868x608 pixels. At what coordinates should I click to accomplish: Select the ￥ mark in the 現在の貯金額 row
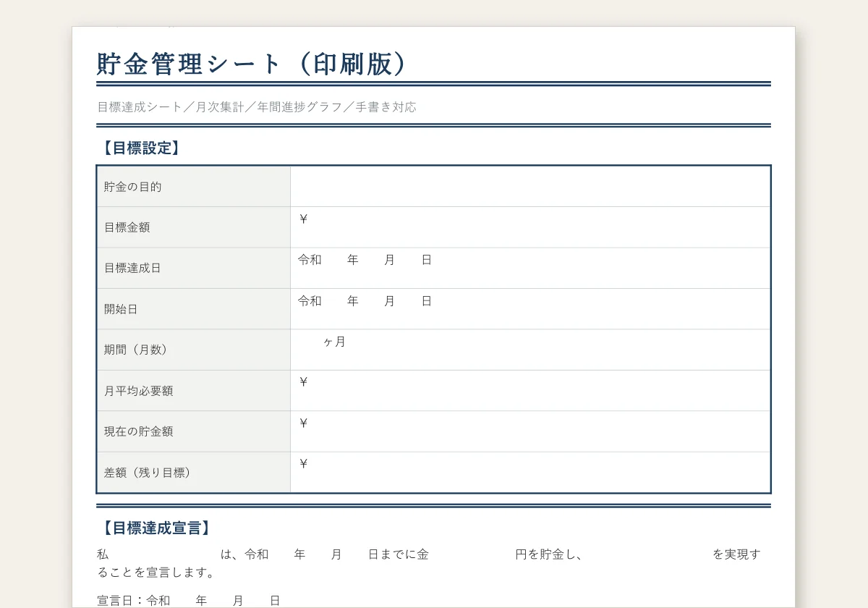coord(303,423)
